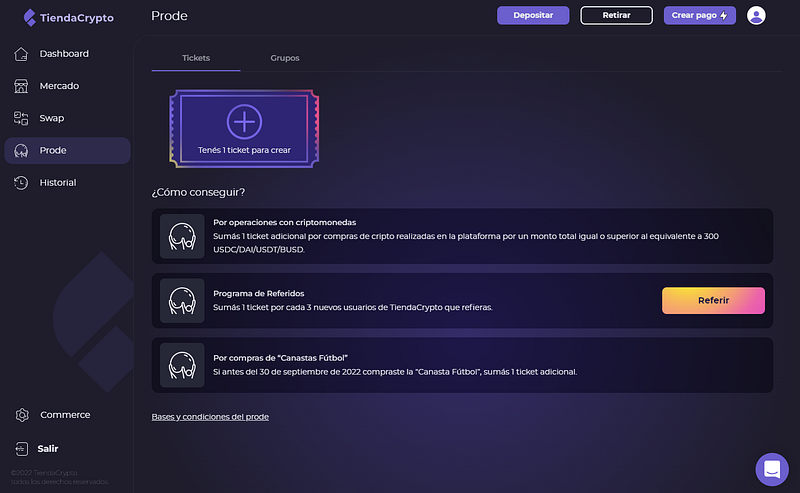Open Historial menu item
The width and height of the screenshot is (800, 493).
[67, 183]
